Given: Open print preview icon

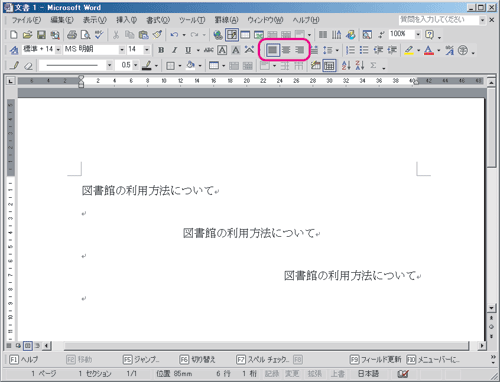Looking at the screenshot, I should [86, 34].
